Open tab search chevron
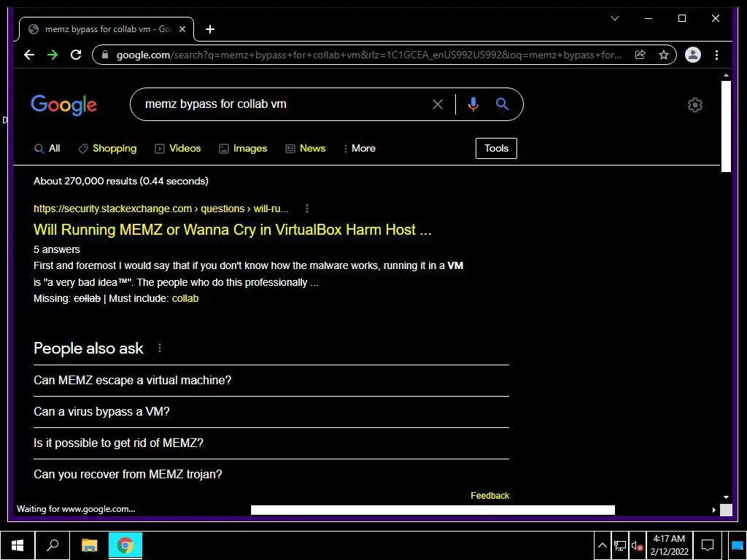Screen dimensions: 747x560 pyautogui.click(x=615, y=18)
